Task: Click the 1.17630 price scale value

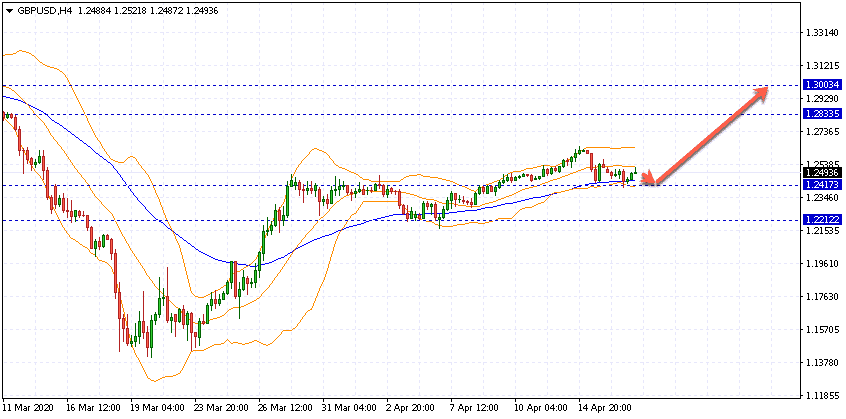Action: [x=823, y=297]
